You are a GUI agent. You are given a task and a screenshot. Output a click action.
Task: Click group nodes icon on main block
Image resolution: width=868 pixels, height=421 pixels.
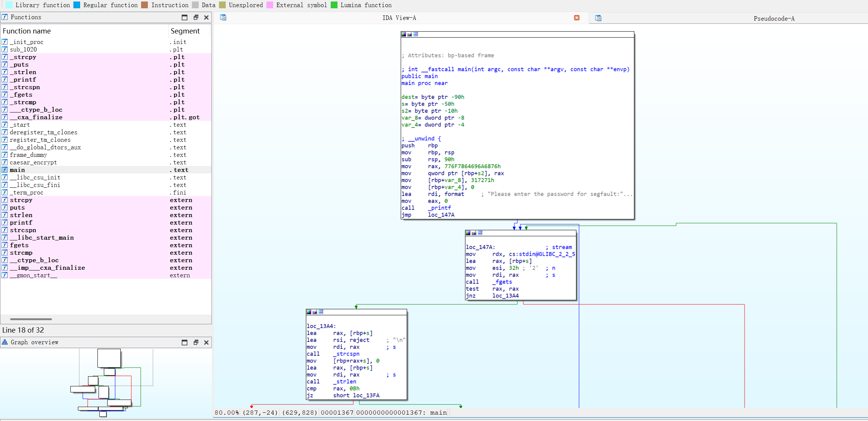(416, 34)
